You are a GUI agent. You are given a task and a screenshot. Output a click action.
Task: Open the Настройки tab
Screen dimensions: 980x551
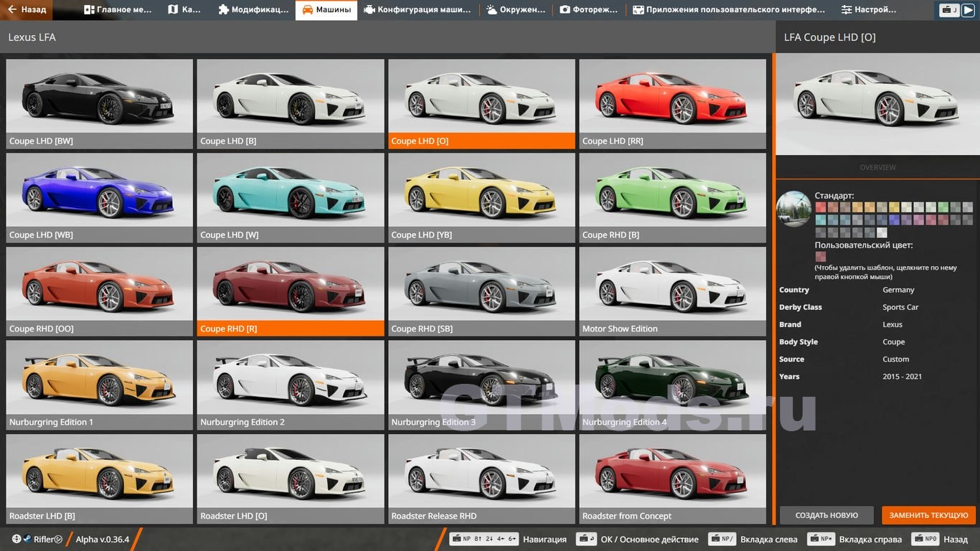click(x=869, y=10)
